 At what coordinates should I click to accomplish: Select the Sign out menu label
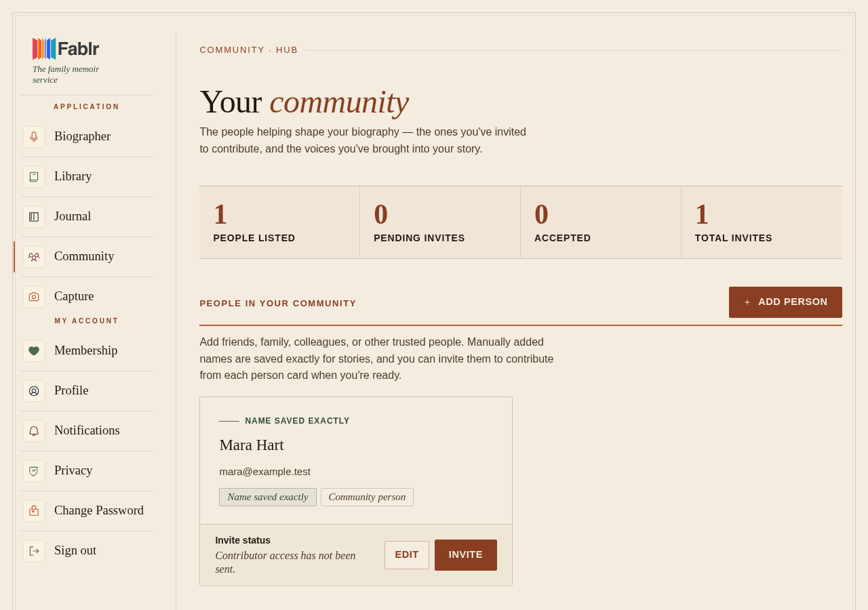(75, 550)
